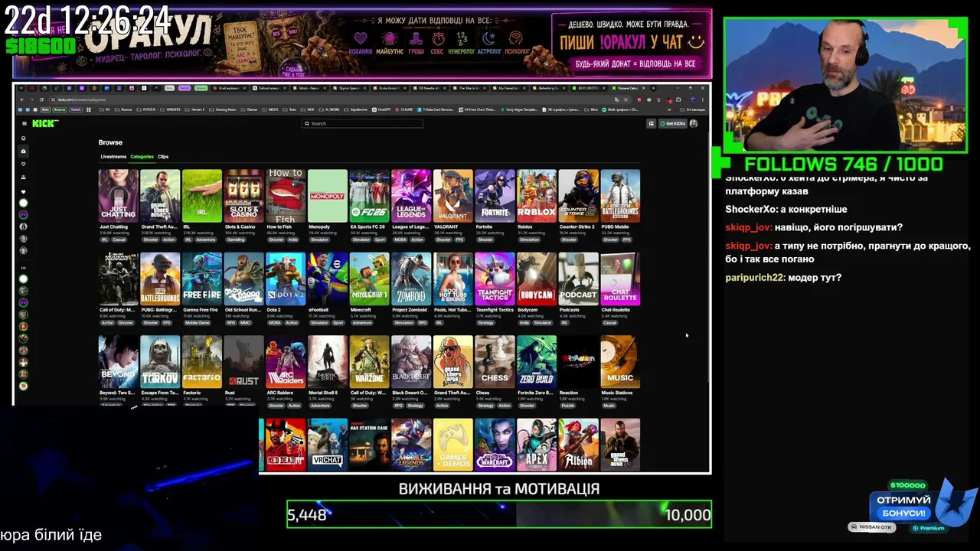This screenshot has width=980, height=551.
Task: Click the Strategy tag under Teamfight Tactics
Action: pos(485,323)
